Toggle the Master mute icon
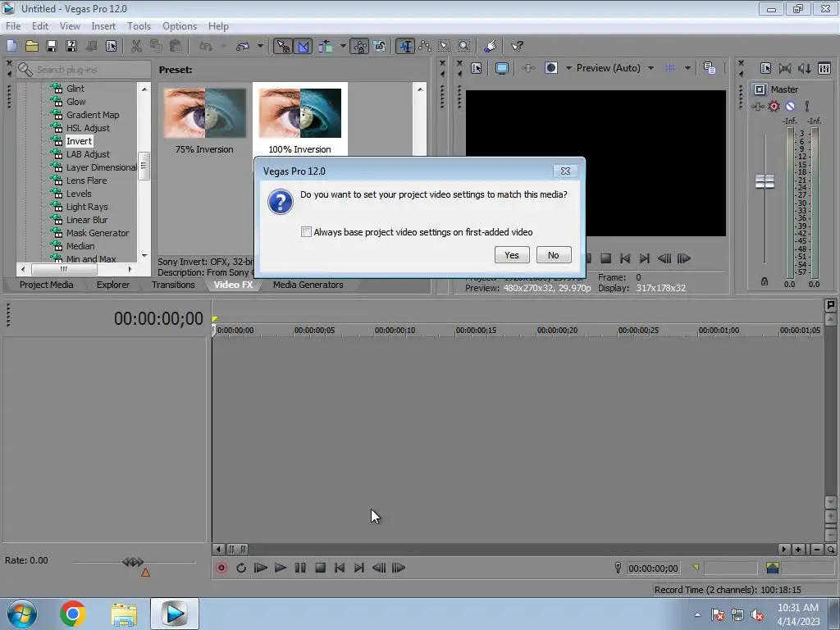Image resolution: width=840 pixels, height=630 pixels. (790, 106)
